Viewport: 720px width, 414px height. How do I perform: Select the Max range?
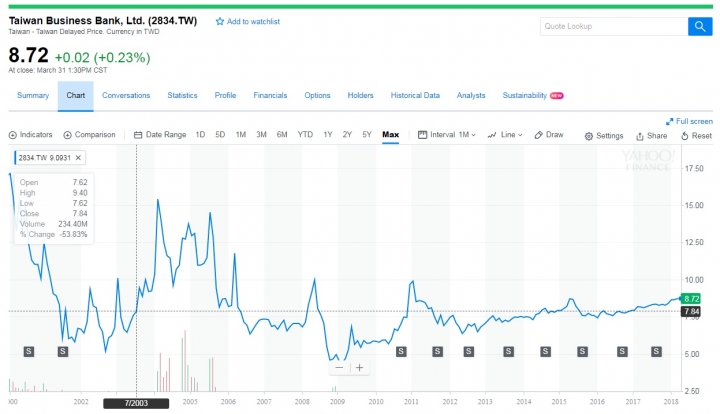pos(390,134)
